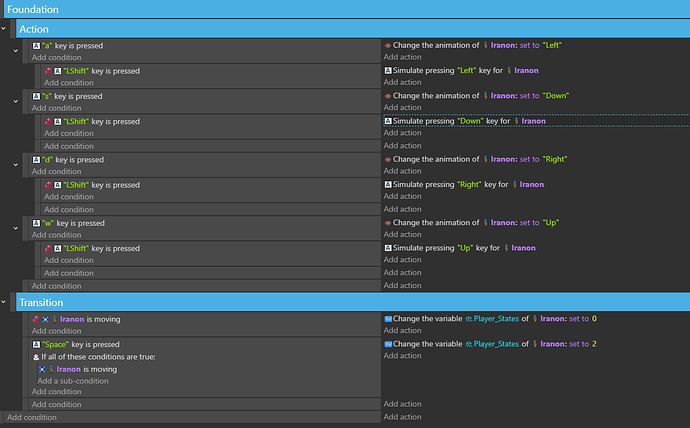Collapse the "s" key event
The height and width of the screenshot is (428, 690).
[15, 102]
